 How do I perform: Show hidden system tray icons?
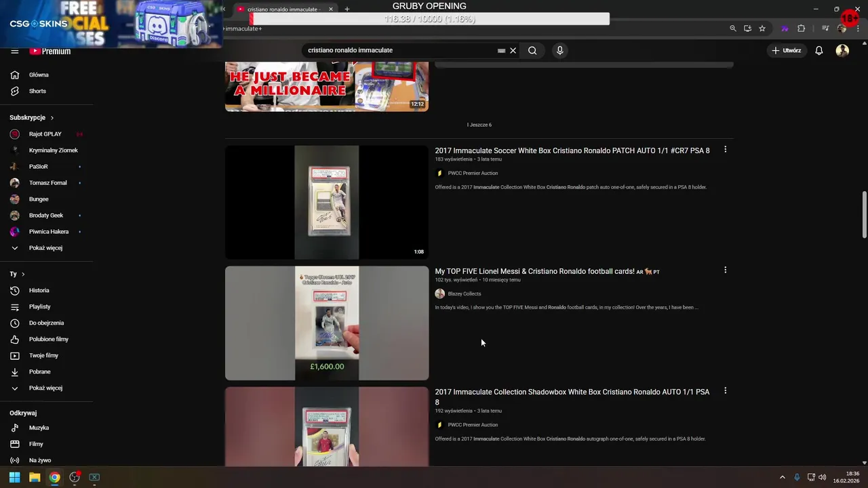click(782, 477)
